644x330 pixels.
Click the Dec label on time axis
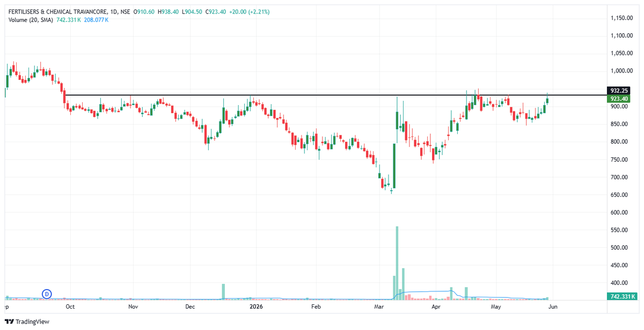189,307
